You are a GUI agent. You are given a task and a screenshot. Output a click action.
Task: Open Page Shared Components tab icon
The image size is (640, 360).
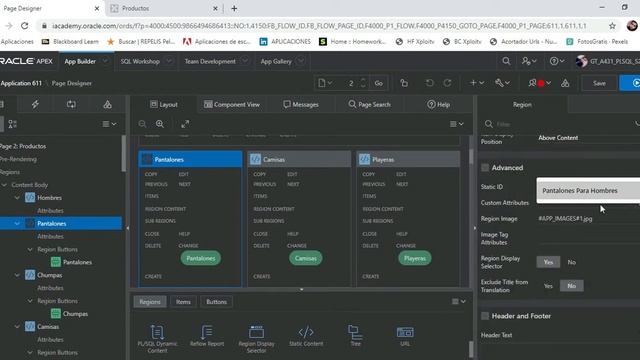click(107, 104)
